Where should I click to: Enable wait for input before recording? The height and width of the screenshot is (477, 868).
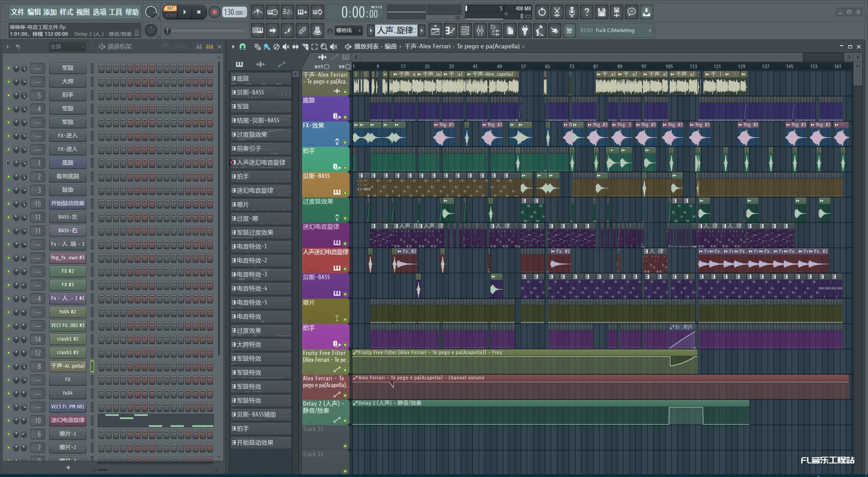(272, 12)
